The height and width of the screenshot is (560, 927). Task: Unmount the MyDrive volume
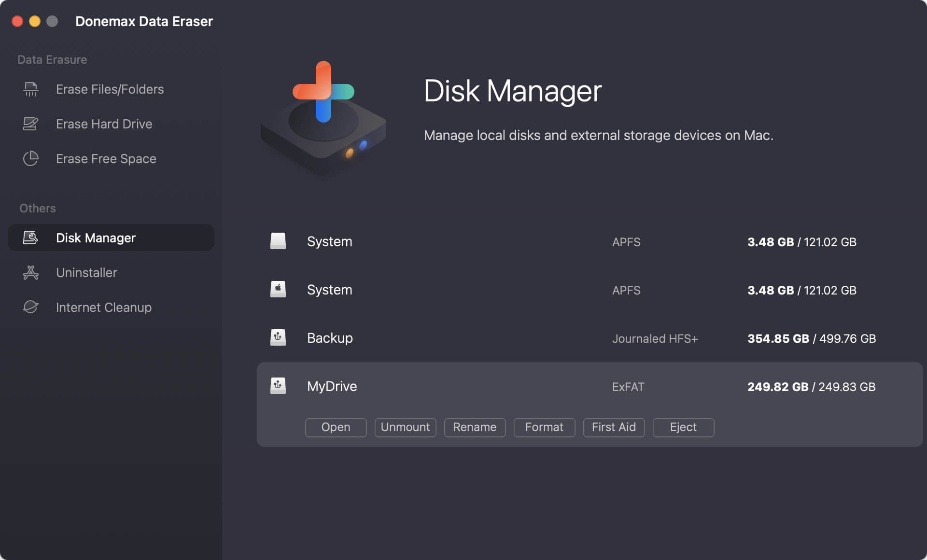tap(406, 427)
